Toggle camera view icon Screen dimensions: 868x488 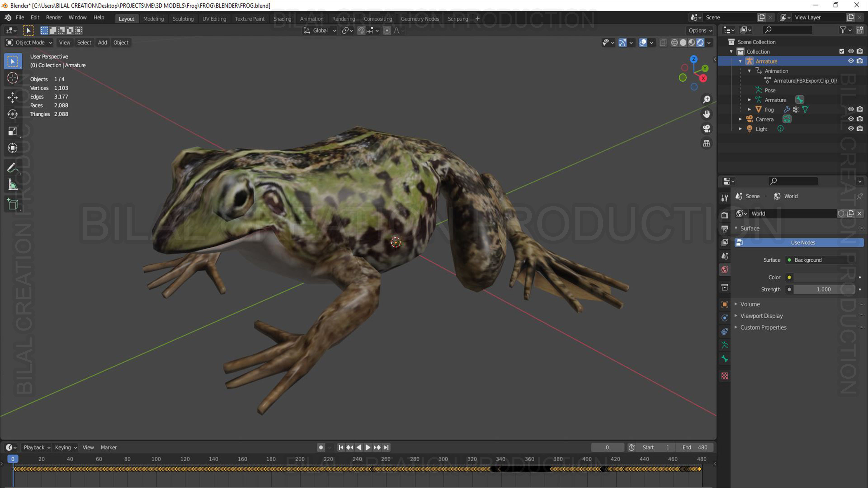706,128
